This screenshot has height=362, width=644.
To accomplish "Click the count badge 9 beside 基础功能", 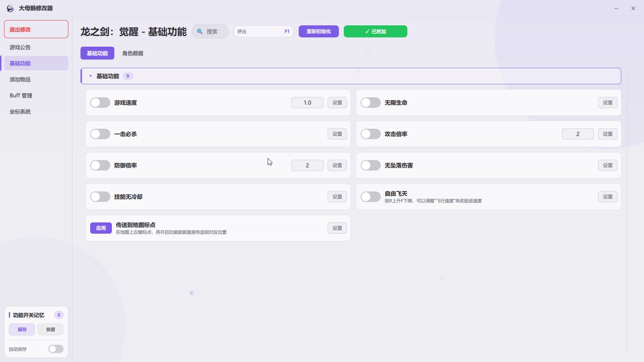I will point(128,76).
